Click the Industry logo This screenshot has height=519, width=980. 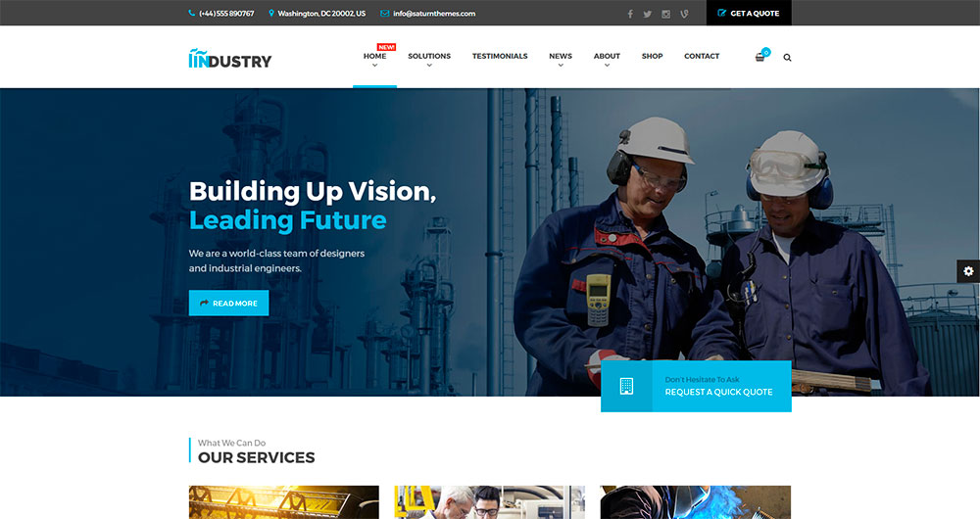coord(230,58)
